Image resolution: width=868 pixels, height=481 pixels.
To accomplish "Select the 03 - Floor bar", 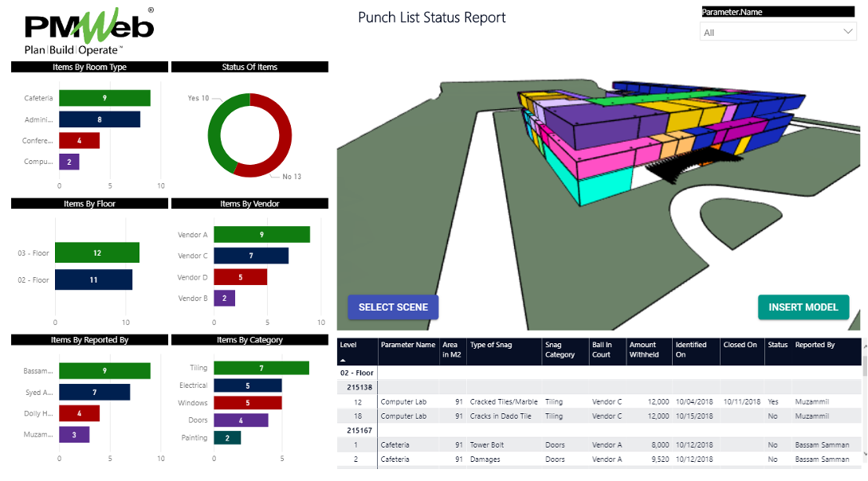I will 96,252.
